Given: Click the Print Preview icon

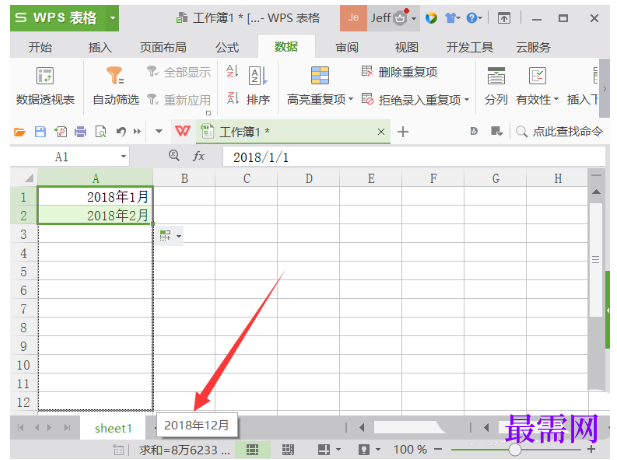Looking at the screenshot, I should (101, 131).
